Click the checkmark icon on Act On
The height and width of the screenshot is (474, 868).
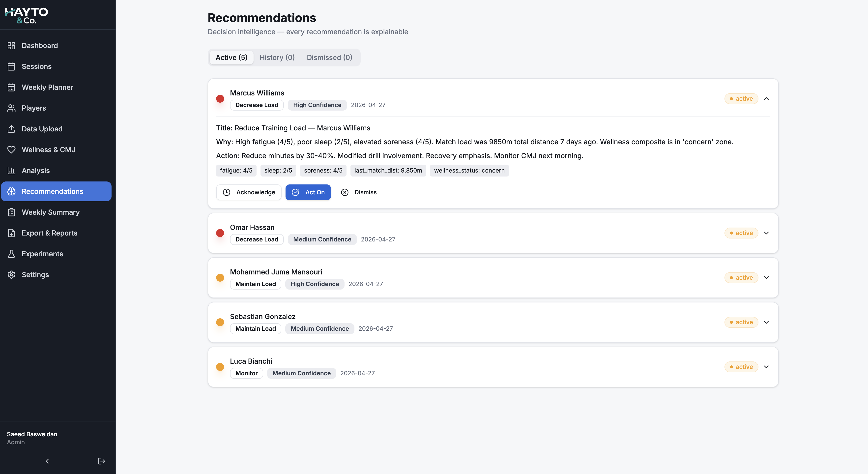click(295, 192)
